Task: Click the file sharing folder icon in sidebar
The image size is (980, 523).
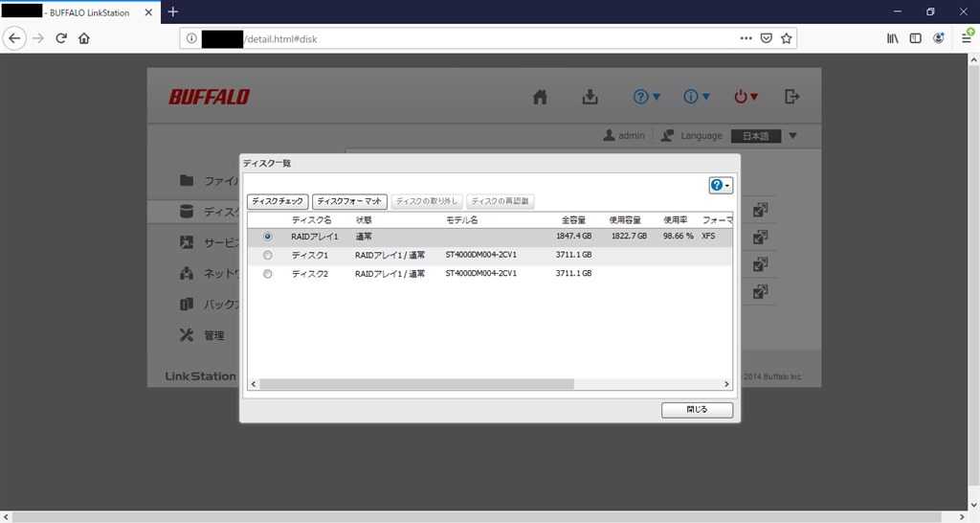Action: tap(187, 180)
